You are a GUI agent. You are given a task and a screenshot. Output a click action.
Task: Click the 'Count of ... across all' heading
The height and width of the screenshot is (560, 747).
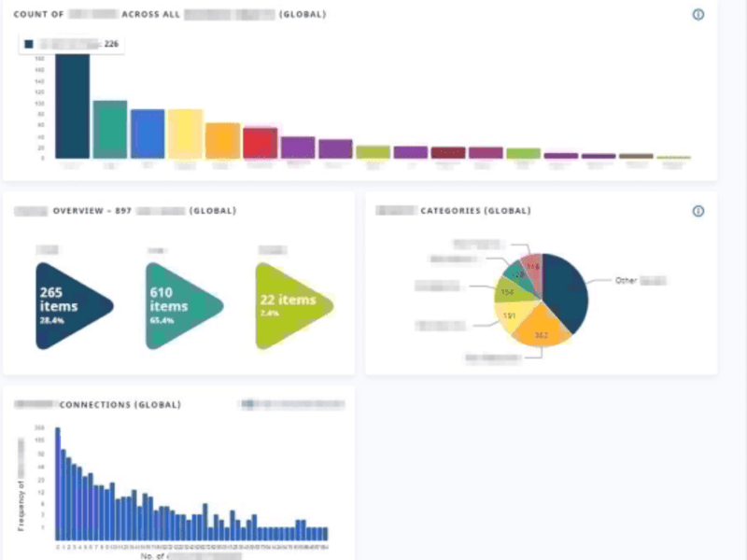click(x=170, y=14)
